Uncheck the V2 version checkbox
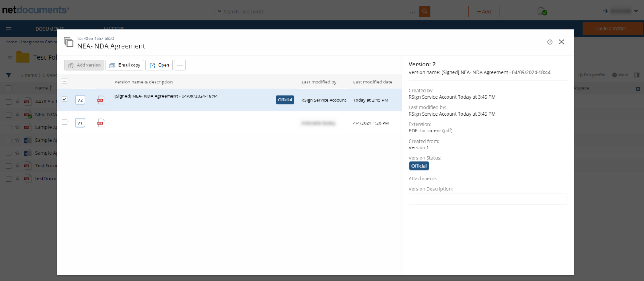Viewport: 644px width, 281px height. click(64, 99)
